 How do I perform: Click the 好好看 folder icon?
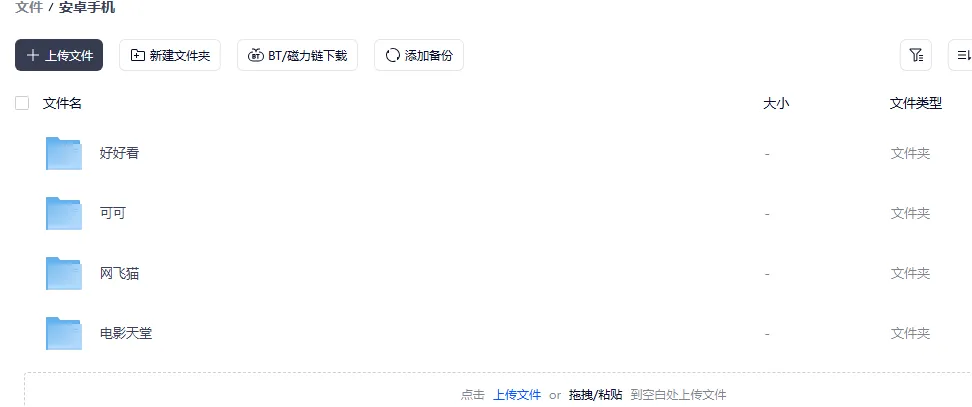[64, 153]
